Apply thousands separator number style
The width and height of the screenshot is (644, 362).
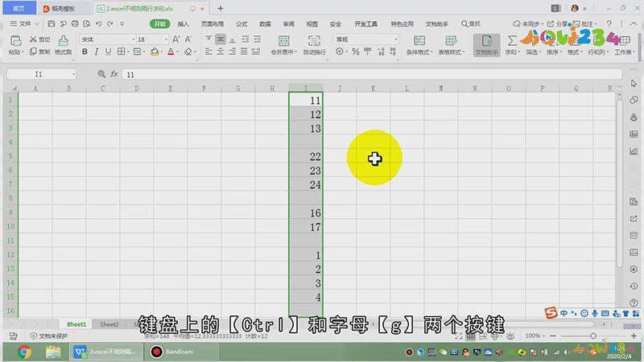(x=368, y=51)
